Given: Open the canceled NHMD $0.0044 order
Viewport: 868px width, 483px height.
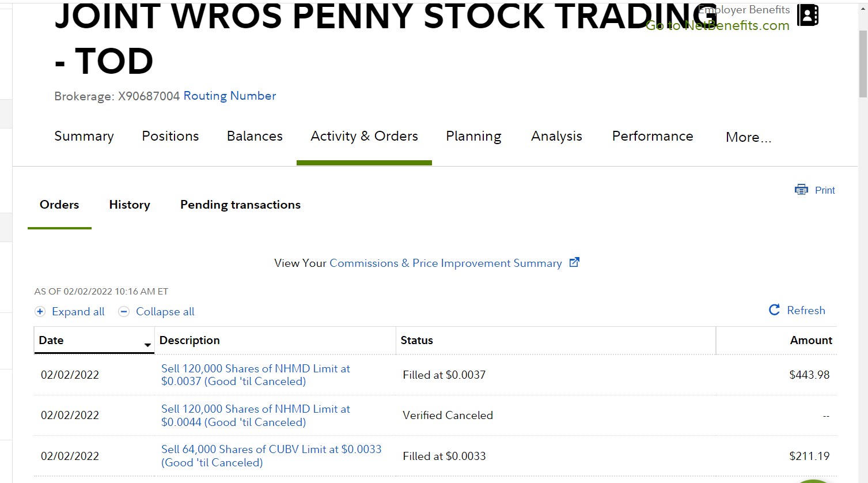Looking at the screenshot, I should [x=255, y=415].
